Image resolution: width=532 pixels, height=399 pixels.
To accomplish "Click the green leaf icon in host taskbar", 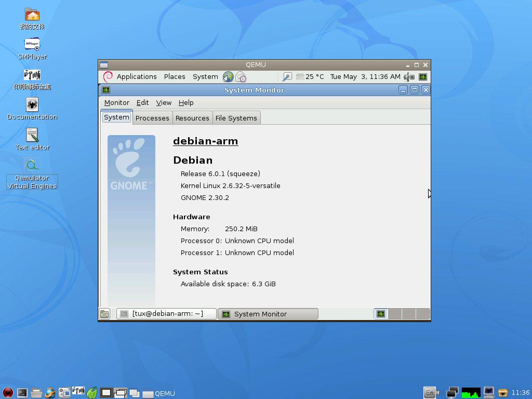I will point(92,393).
